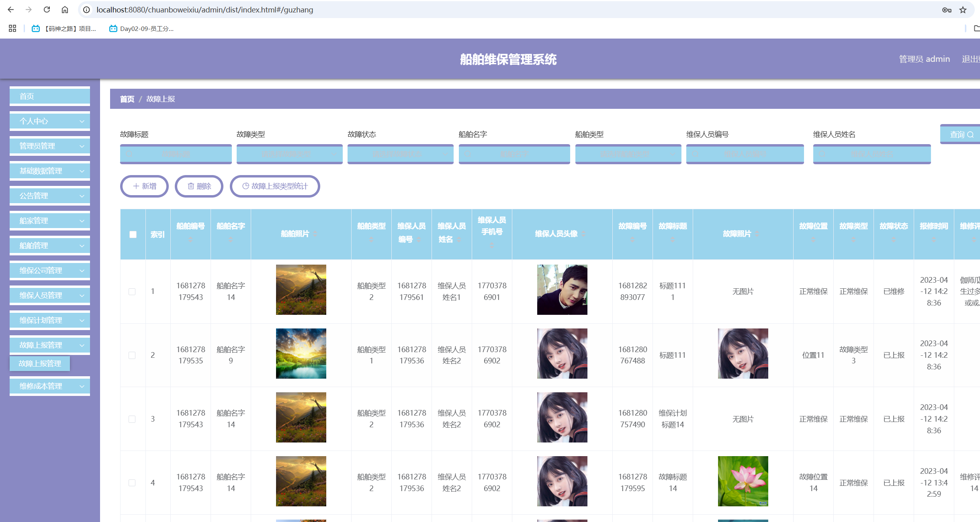Sort by the 船舶类型 column sort arrows
The height and width of the screenshot is (522, 980).
point(371,239)
